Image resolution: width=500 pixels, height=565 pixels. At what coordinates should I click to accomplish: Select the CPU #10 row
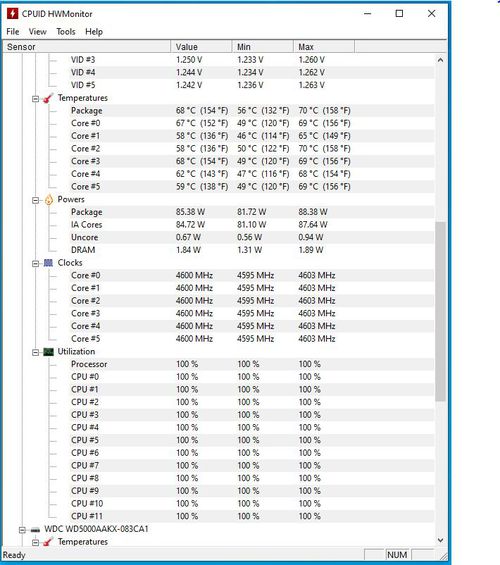[252, 503]
